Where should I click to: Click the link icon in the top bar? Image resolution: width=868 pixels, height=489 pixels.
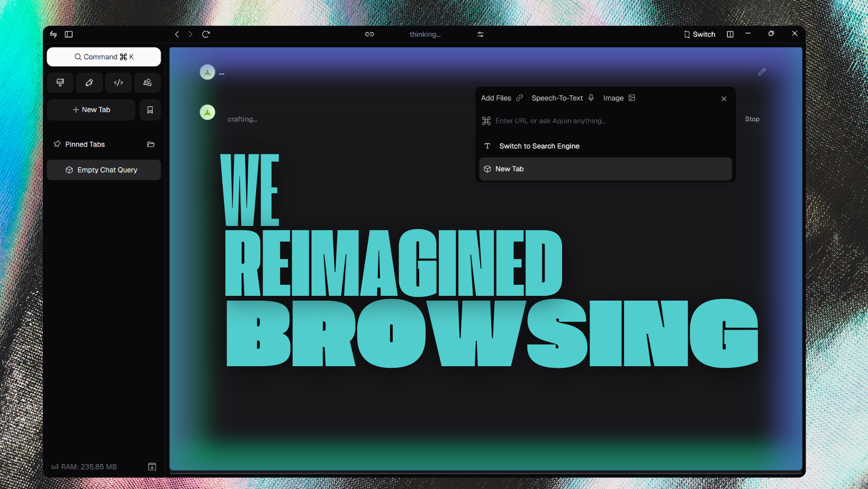click(x=369, y=34)
